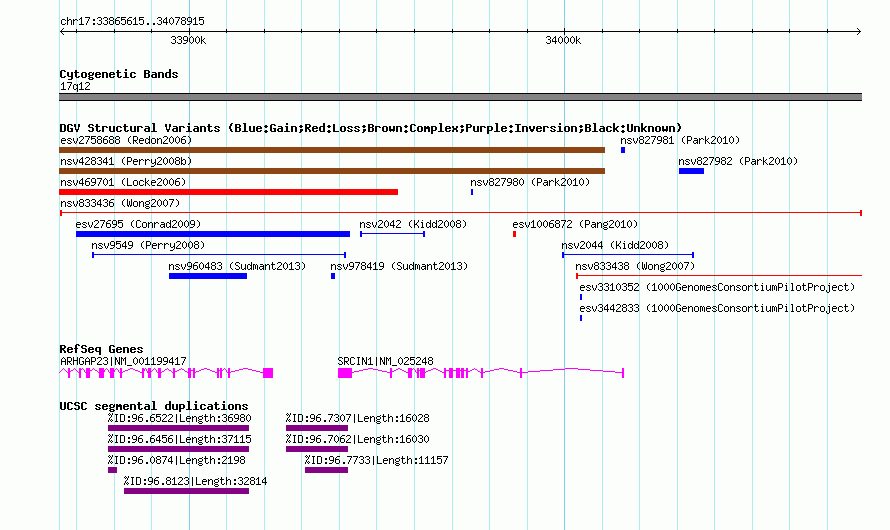Image resolution: width=890 pixels, height=530 pixels.
Task: Click the brown bar under nsv428341
Action: point(332,171)
